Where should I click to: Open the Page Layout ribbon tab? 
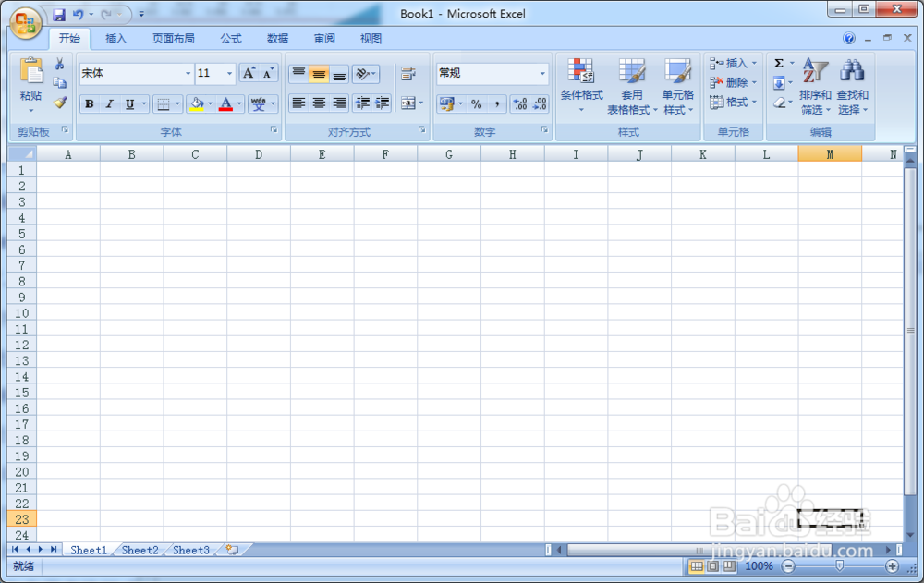click(174, 38)
